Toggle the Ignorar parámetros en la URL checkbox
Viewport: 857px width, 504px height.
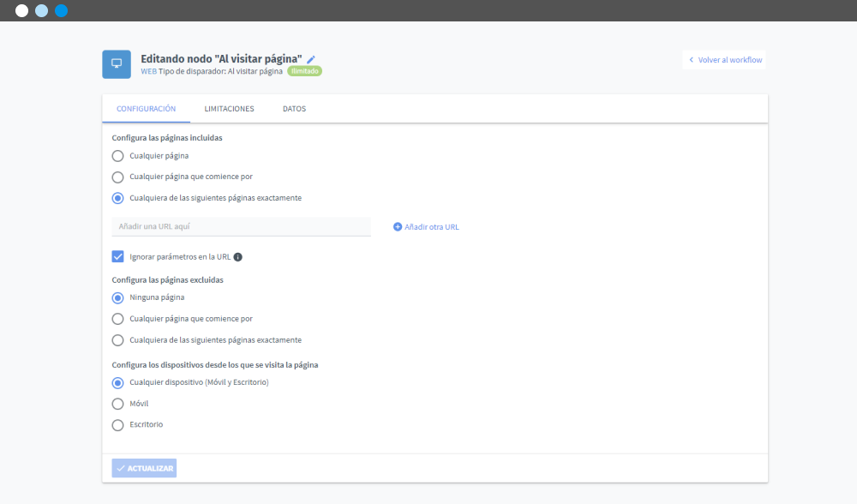118,256
